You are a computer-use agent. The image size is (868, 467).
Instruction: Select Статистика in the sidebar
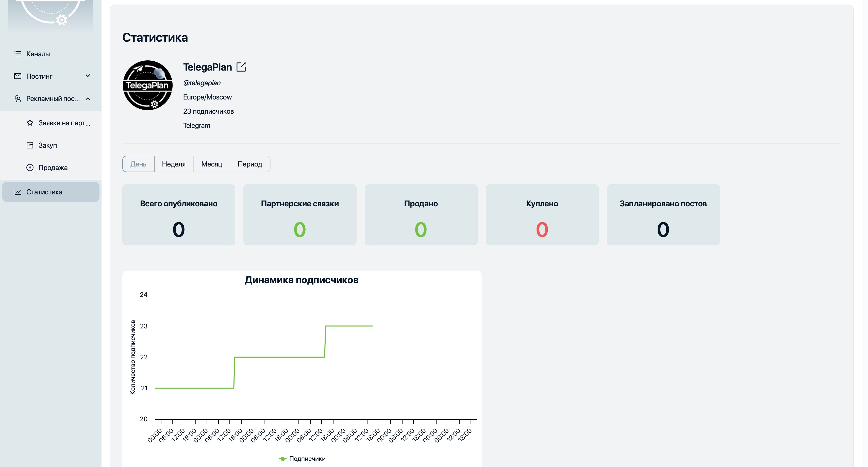[x=51, y=192]
